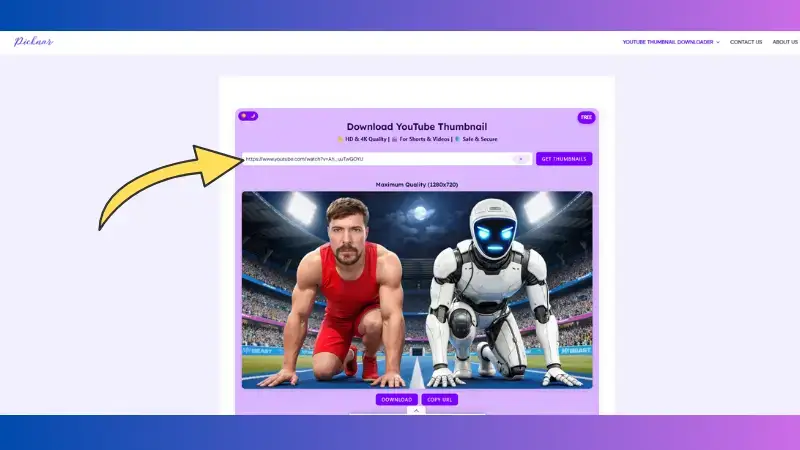
Task: Click the Download button
Action: [395, 399]
